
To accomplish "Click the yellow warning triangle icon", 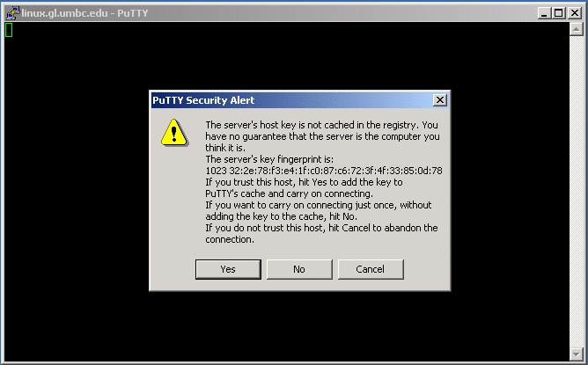I will coord(174,132).
